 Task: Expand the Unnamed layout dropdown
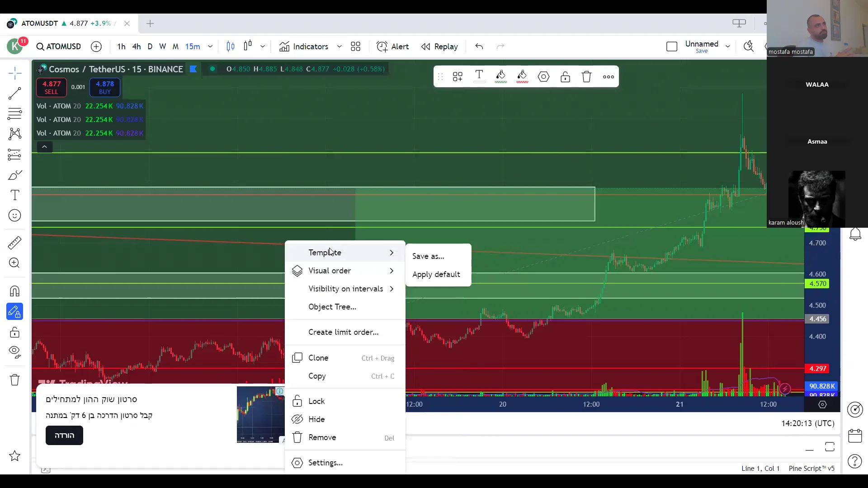(728, 47)
